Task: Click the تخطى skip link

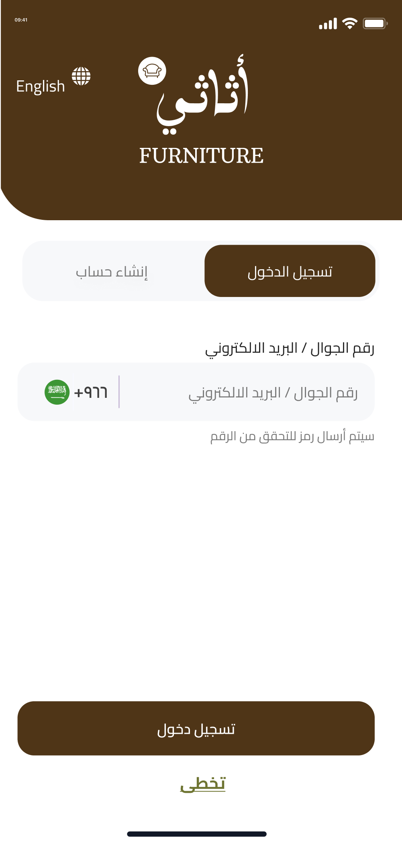Action: pyautogui.click(x=203, y=784)
